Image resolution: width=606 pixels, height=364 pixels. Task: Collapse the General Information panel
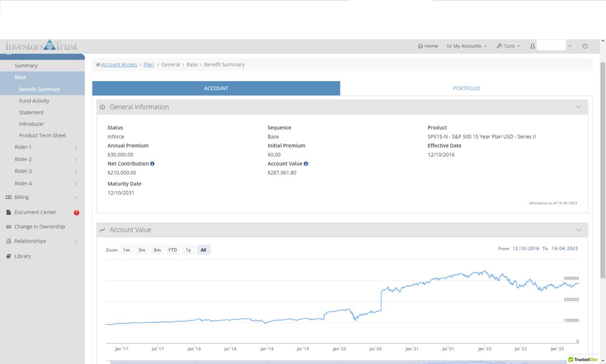click(578, 107)
